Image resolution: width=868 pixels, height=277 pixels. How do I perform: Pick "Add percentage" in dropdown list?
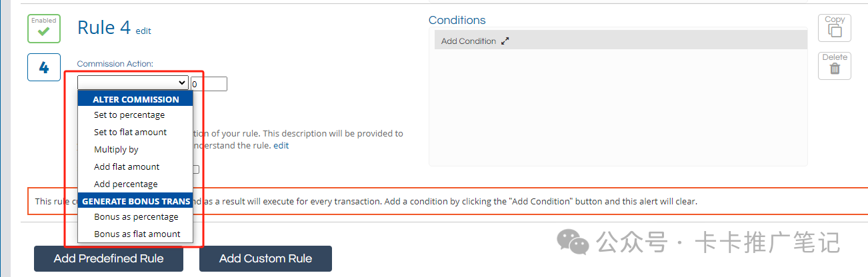pos(126,184)
